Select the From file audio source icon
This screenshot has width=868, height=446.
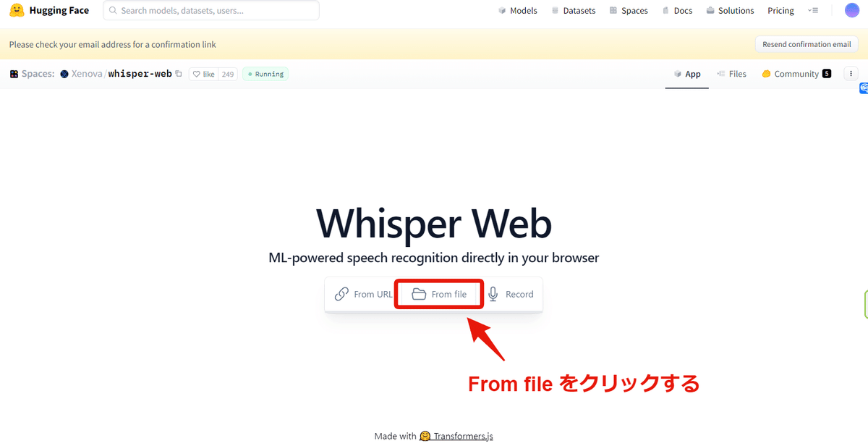coord(418,294)
